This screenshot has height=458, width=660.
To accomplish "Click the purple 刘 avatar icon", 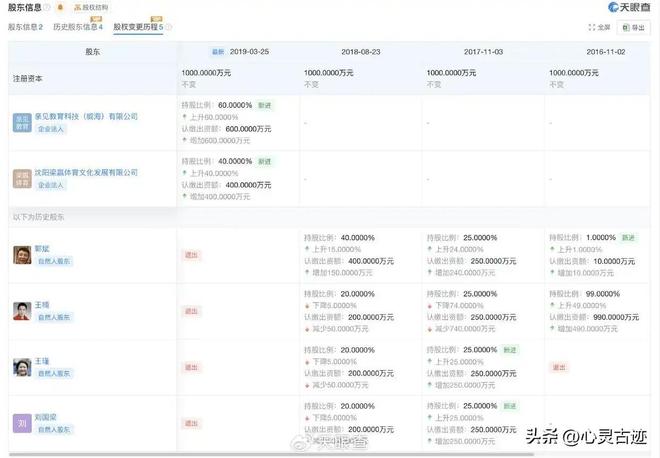I will point(22,423).
